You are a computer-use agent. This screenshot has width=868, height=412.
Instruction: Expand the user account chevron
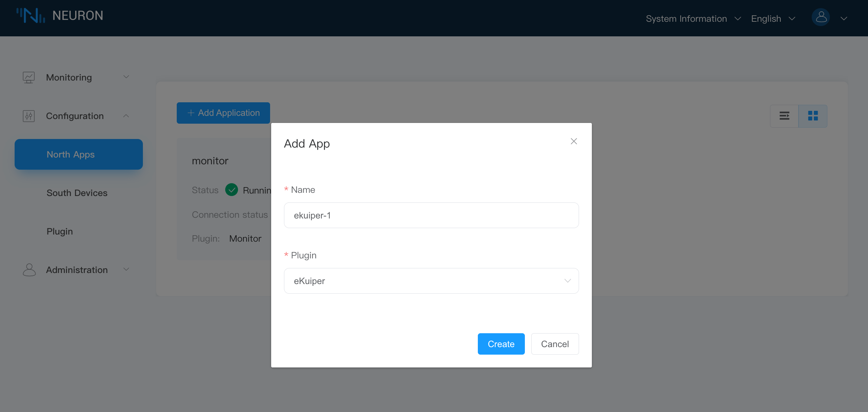point(844,19)
